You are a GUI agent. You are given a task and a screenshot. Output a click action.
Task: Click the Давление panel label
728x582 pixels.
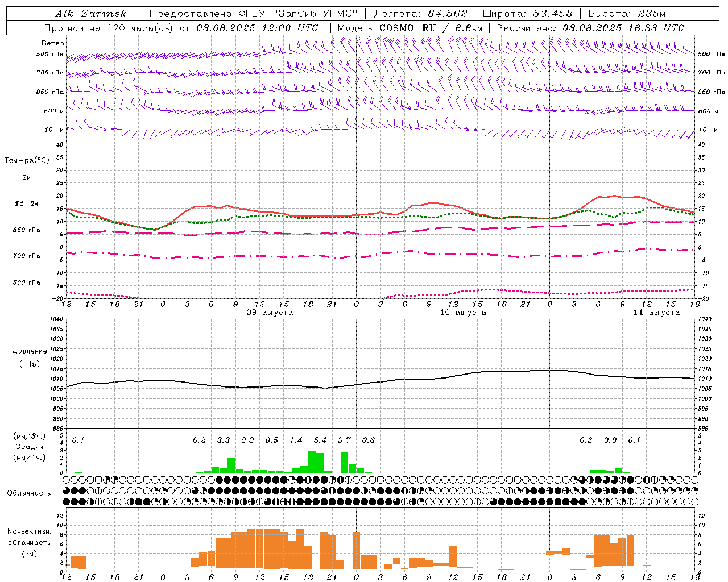coord(30,351)
